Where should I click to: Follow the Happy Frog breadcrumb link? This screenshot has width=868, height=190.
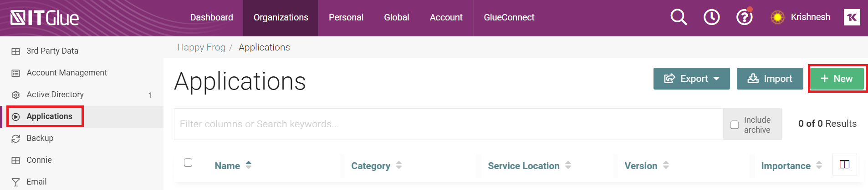click(x=201, y=47)
